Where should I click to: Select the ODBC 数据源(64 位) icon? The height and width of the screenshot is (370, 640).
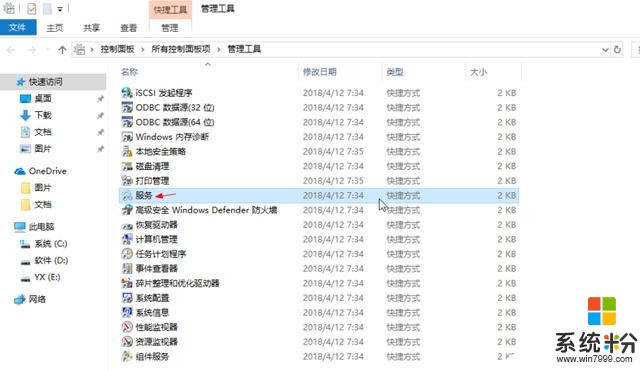(x=127, y=122)
